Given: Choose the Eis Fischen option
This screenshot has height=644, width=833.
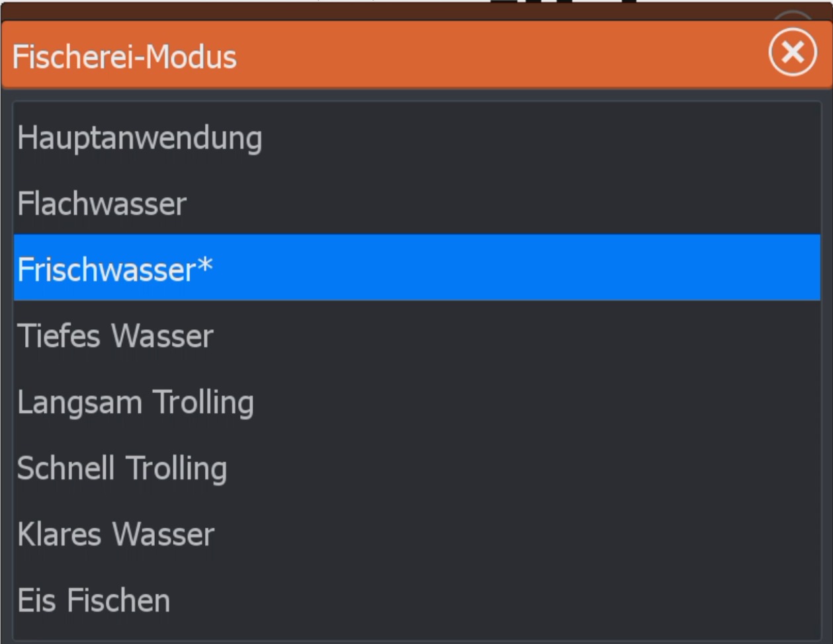Looking at the screenshot, I should click(x=94, y=600).
